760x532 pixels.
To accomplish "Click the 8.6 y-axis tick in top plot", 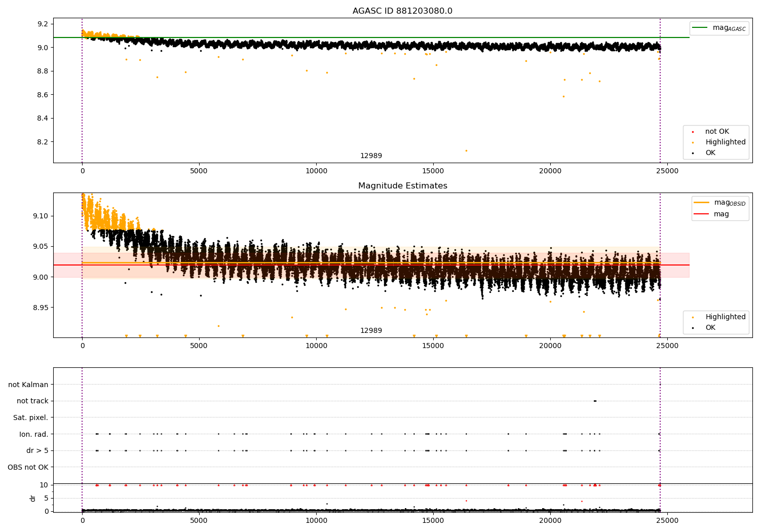I will 43,95.
